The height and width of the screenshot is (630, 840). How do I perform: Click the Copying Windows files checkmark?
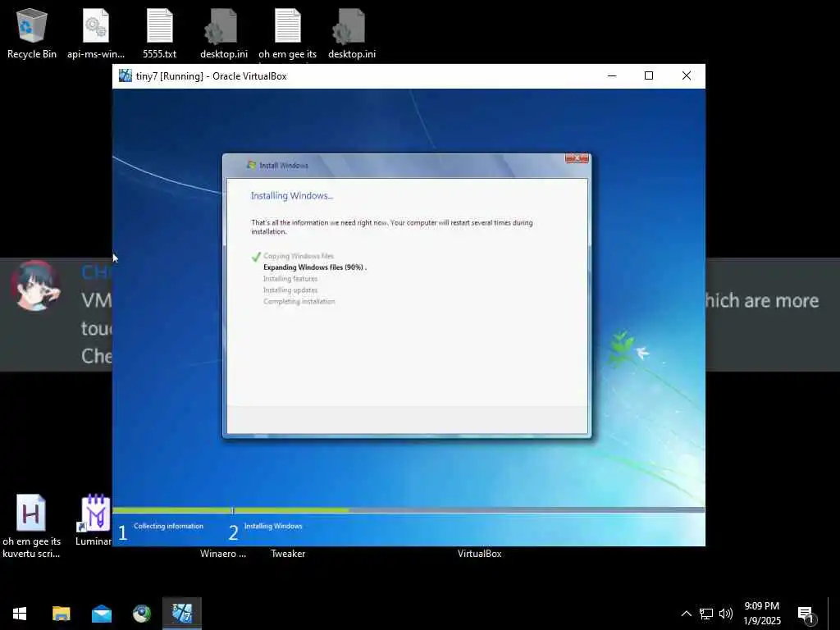click(x=256, y=257)
